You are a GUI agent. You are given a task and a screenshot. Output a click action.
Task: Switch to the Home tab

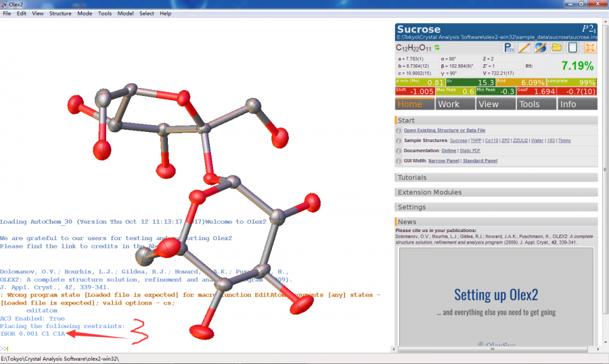point(415,104)
